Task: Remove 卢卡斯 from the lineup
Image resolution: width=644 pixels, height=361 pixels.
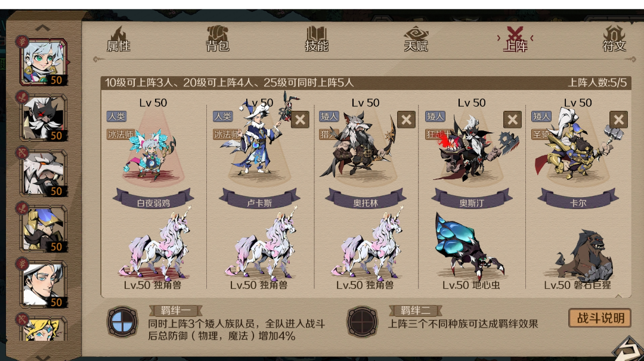Action: click(x=300, y=119)
